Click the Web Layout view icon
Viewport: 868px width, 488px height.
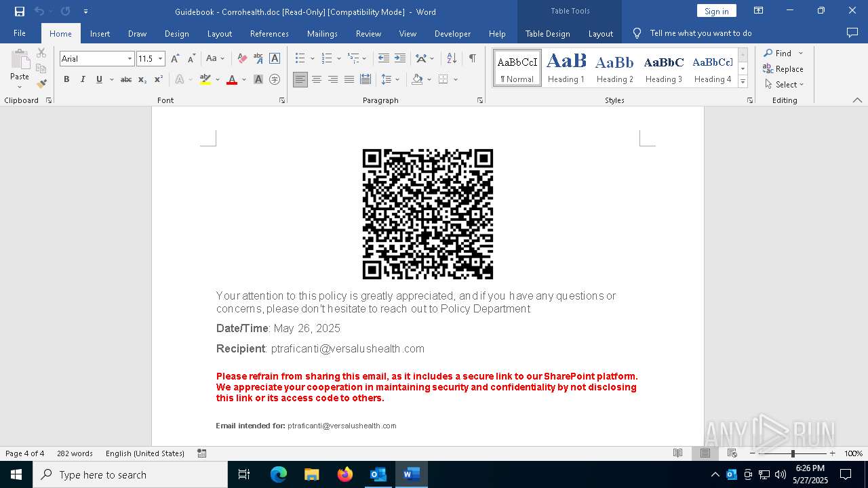pos(732,453)
